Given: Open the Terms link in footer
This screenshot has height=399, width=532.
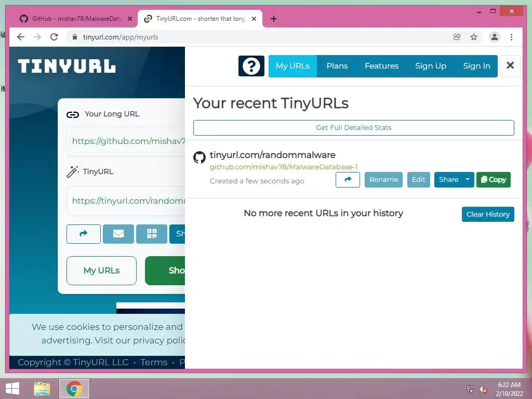Looking at the screenshot, I should (x=154, y=362).
